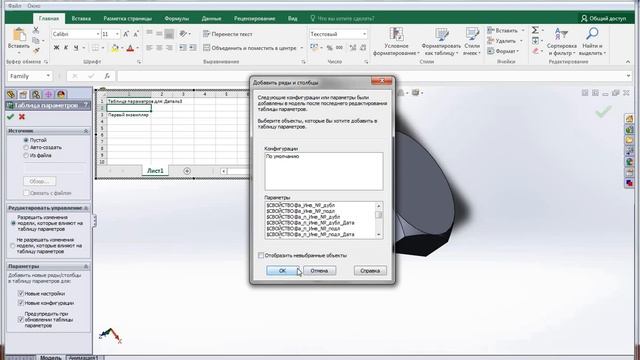Open Format as Table (Форматировать как таблицу)
This screenshot has width=640, height=360.
(441, 42)
